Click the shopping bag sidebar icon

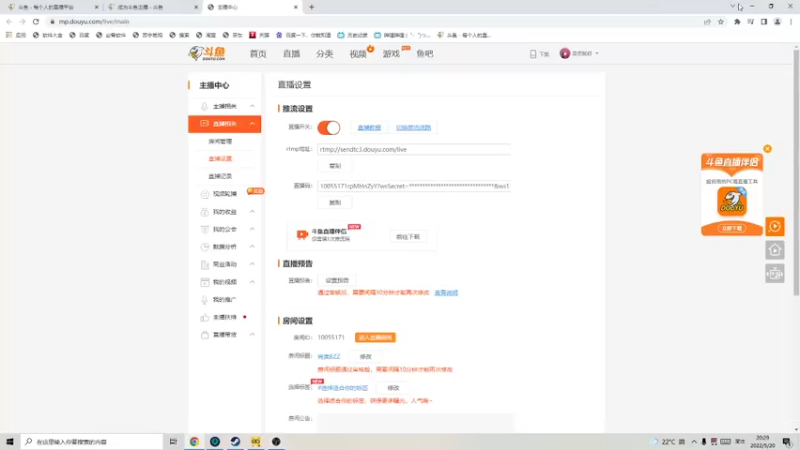coord(205,335)
